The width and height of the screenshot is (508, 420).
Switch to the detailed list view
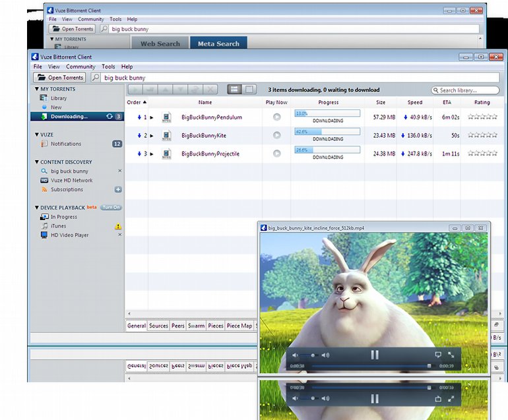pos(234,90)
